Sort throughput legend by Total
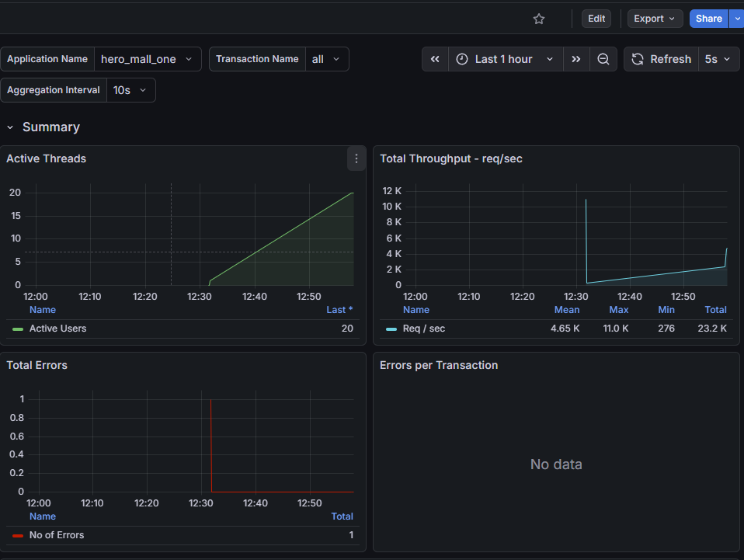This screenshot has width=744, height=560. tap(715, 309)
